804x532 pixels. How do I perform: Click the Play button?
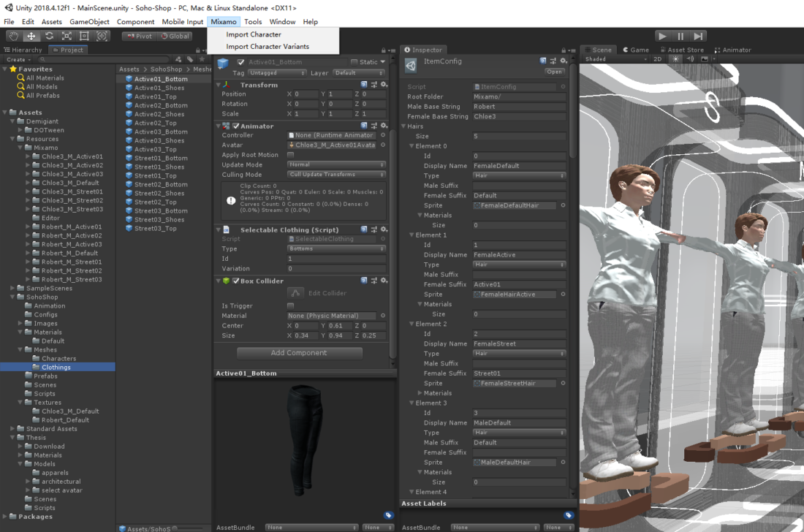tap(662, 36)
